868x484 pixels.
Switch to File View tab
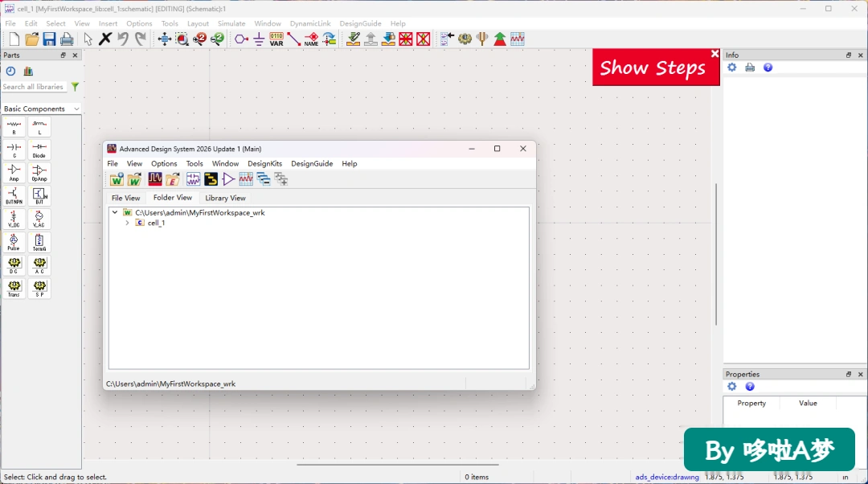point(125,198)
